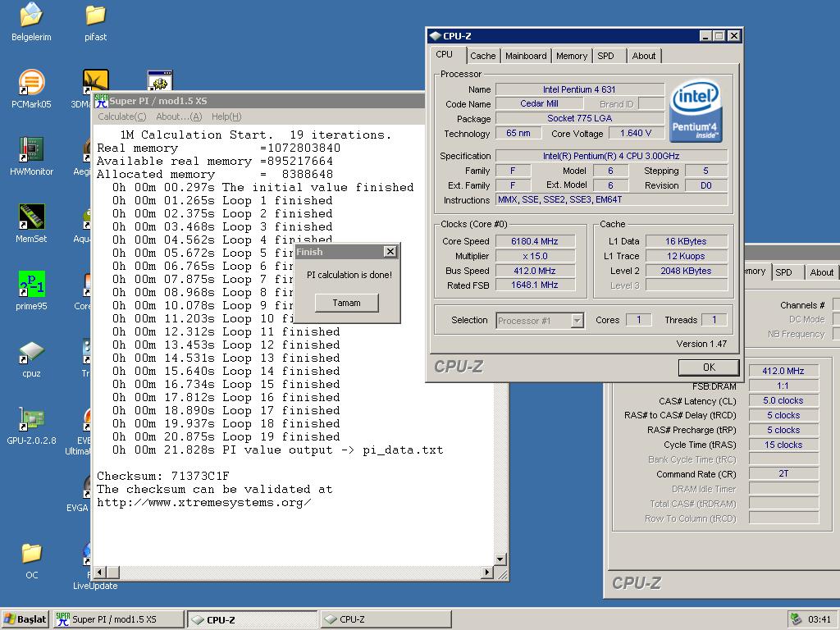Click the L1 Data value 16 KBytes
Viewport: 840px width, 630px height.
(687, 241)
